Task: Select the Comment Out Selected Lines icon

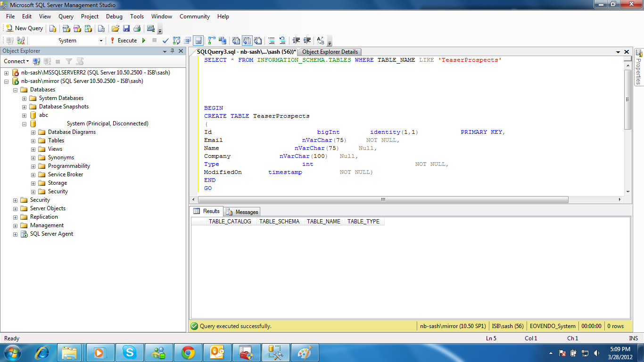Action: tap(272, 41)
